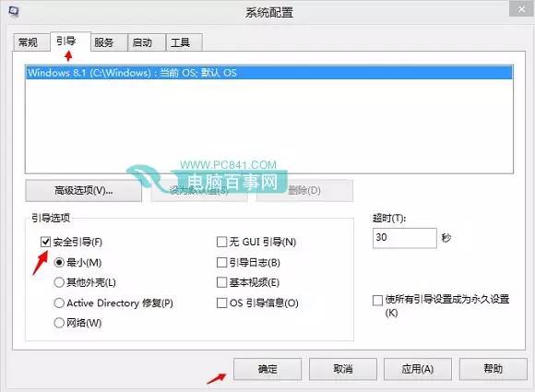Click the System Configuration window icon

coord(14,11)
